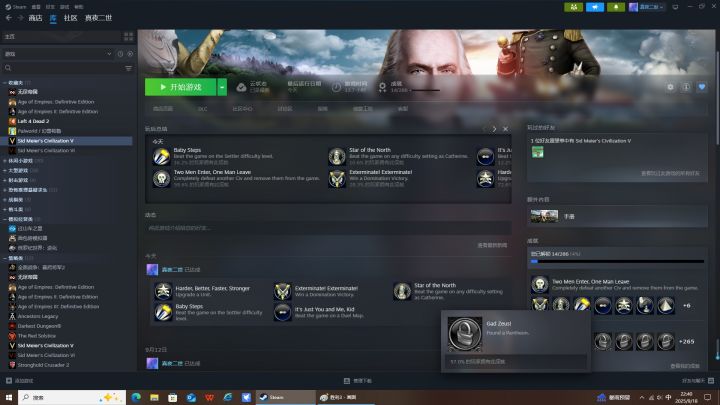Click +6 more unlocked achievements
720x405 pixels.
click(x=686, y=305)
